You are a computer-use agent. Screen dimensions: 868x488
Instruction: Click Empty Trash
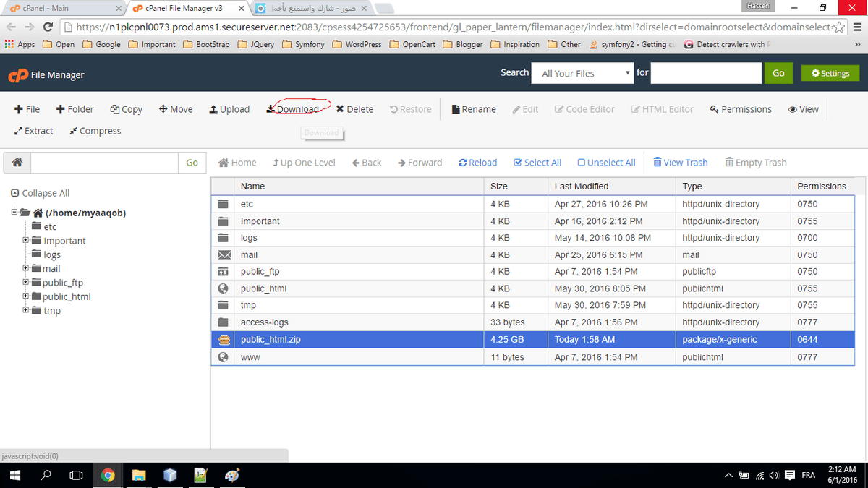[756, 163]
